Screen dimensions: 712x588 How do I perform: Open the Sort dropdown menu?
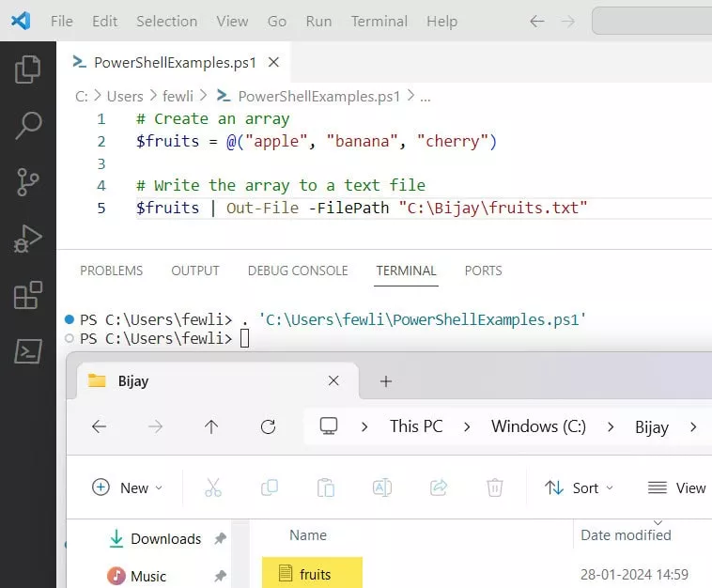click(579, 487)
